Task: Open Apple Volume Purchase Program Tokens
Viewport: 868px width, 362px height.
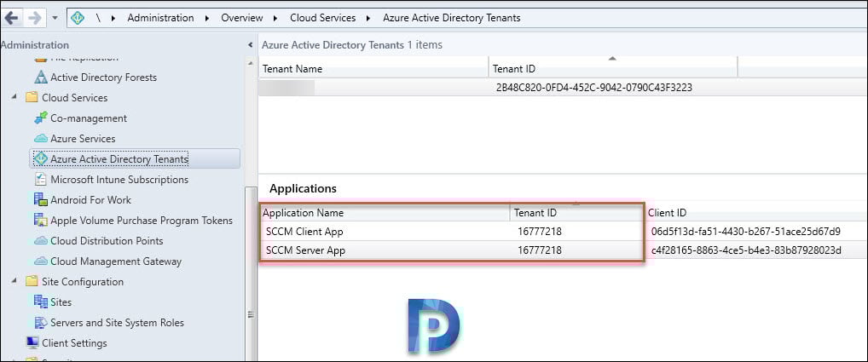Action: [x=142, y=221]
